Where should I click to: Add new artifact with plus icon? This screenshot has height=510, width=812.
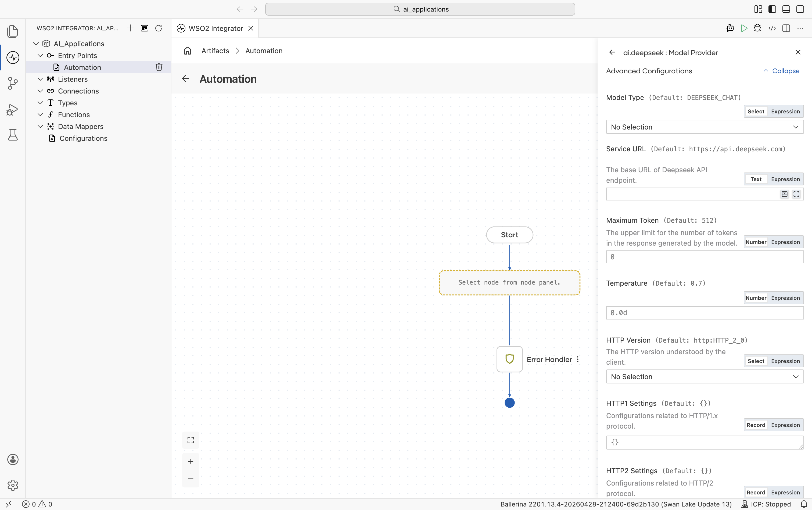pyautogui.click(x=130, y=28)
